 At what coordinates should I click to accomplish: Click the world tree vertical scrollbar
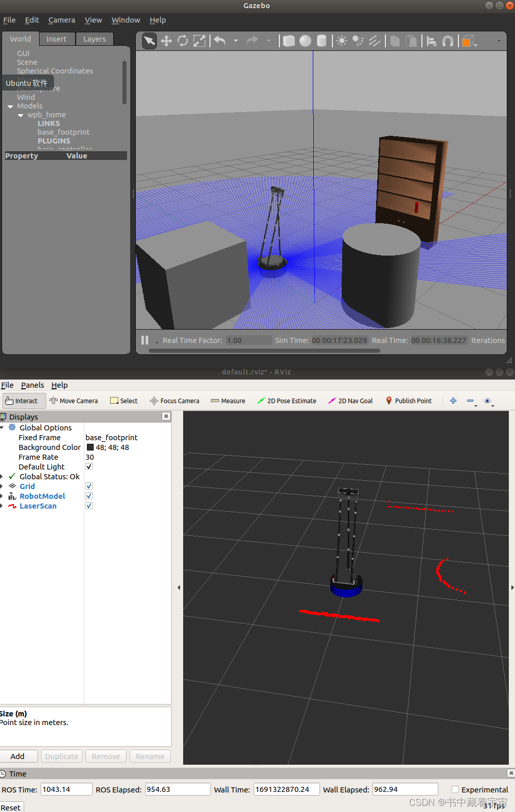pyautogui.click(x=125, y=82)
